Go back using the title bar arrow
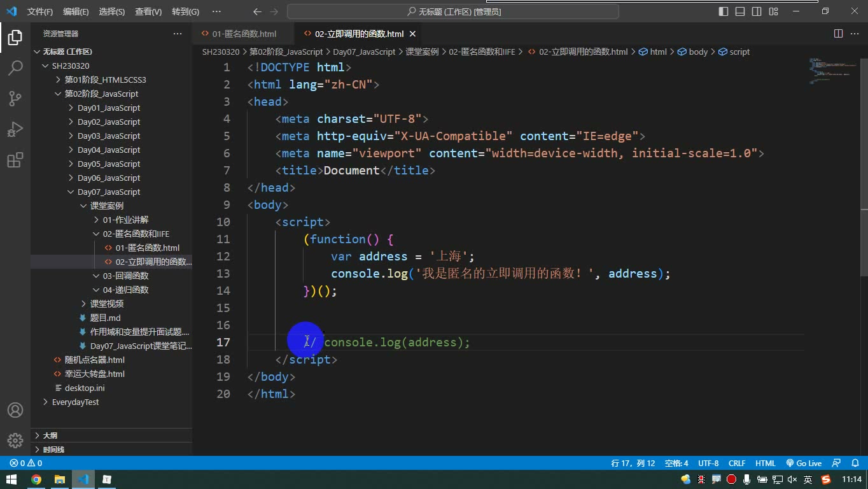 (257, 11)
